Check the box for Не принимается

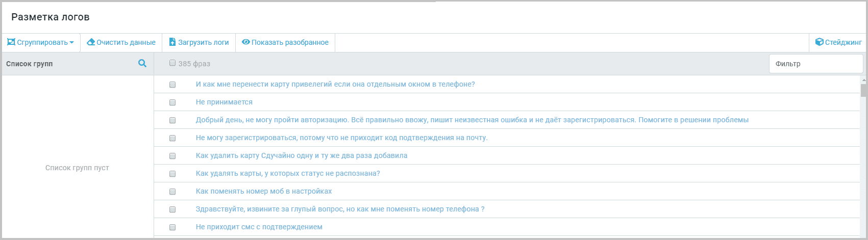172,102
